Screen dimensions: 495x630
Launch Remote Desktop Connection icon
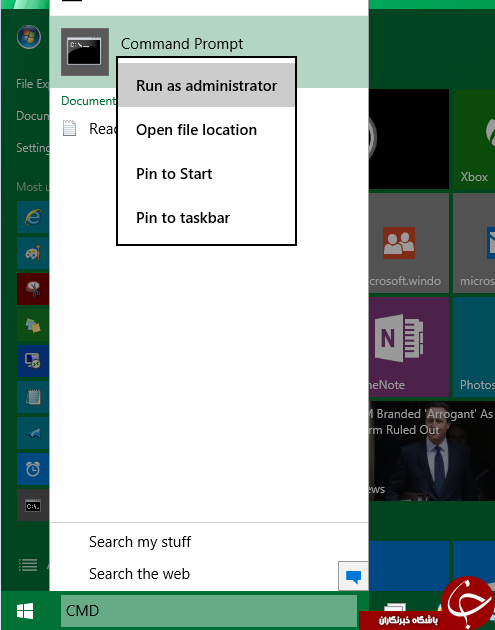pos(33,361)
